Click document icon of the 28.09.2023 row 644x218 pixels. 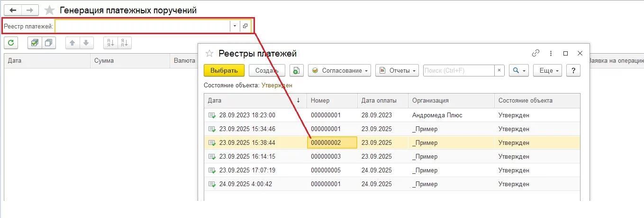(212, 115)
